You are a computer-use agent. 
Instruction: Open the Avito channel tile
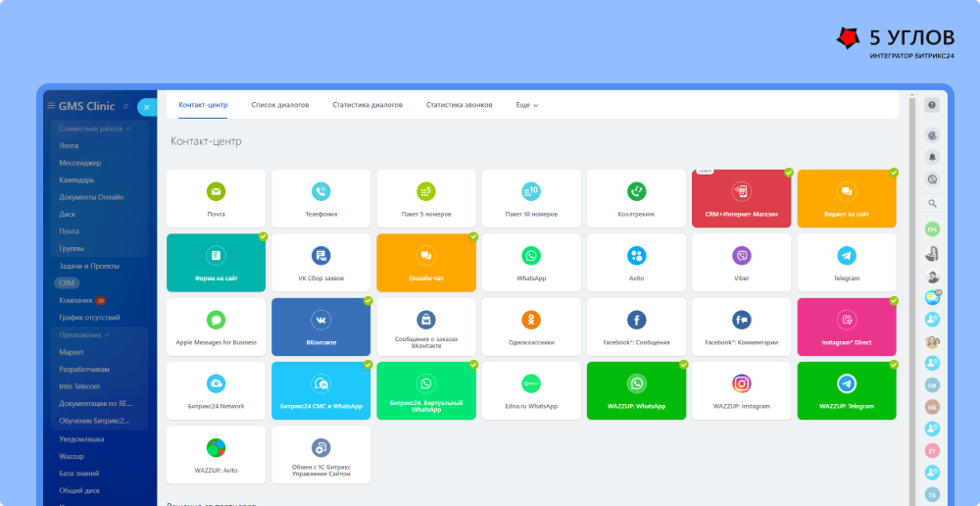coord(636,262)
